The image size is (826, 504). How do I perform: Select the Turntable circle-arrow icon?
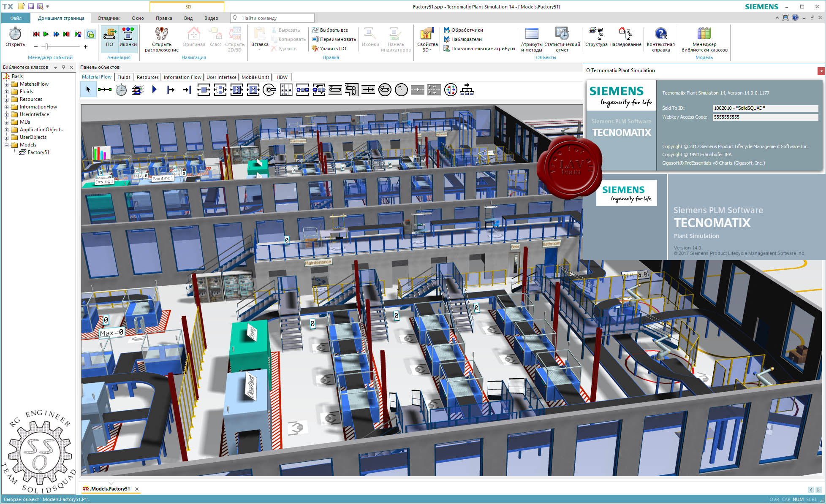click(401, 89)
